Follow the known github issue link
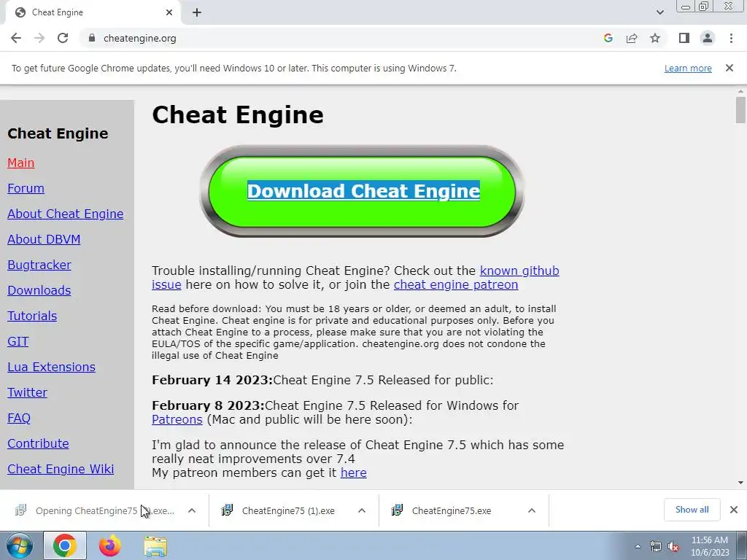Viewport: 747px width, 560px height. [x=519, y=271]
